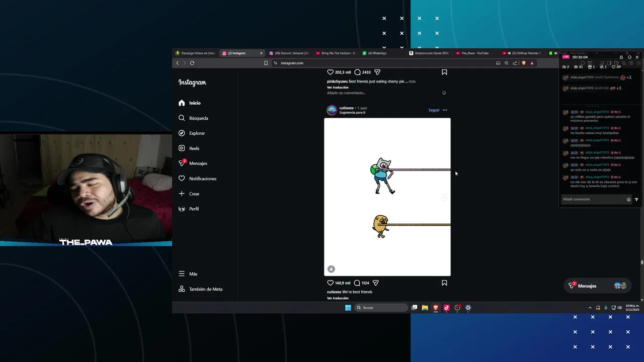
Task: Click the Instagram logo
Action: click(192, 82)
